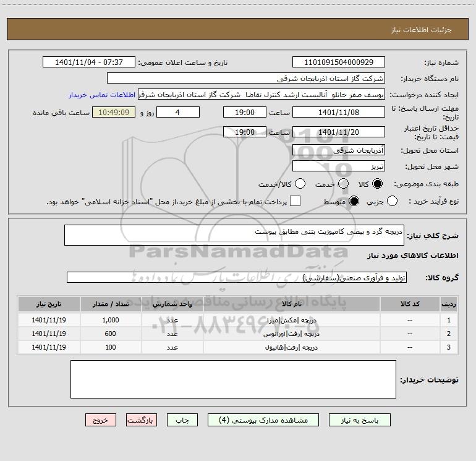Click the بازگشت back button
The image size is (476, 461).
[x=142, y=420]
